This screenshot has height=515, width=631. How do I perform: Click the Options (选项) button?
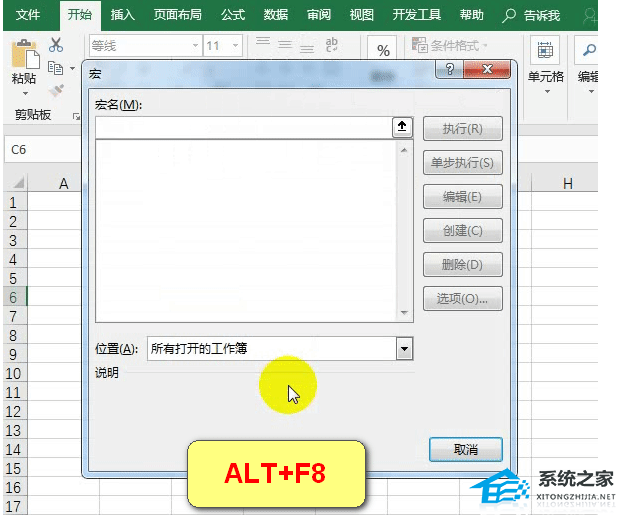(x=463, y=299)
